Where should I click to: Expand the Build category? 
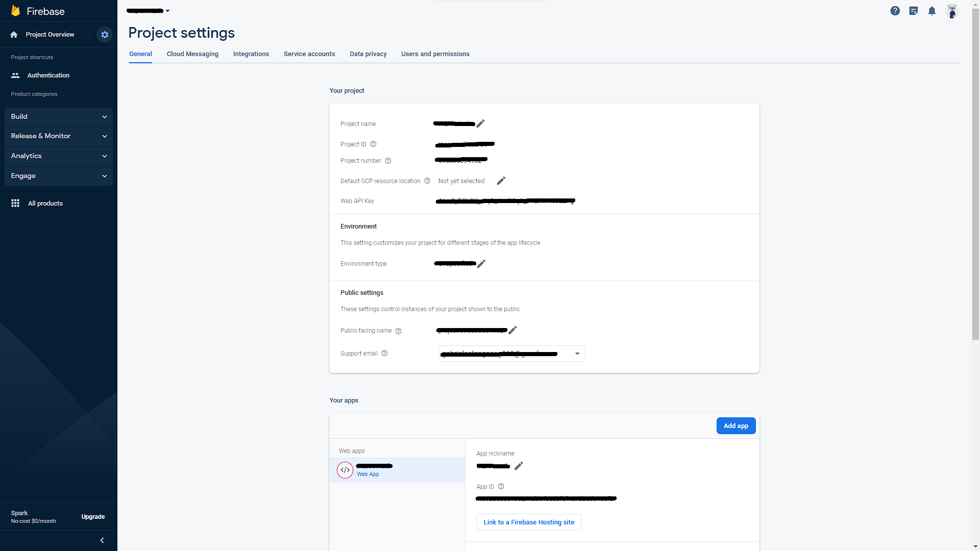[x=59, y=117]
